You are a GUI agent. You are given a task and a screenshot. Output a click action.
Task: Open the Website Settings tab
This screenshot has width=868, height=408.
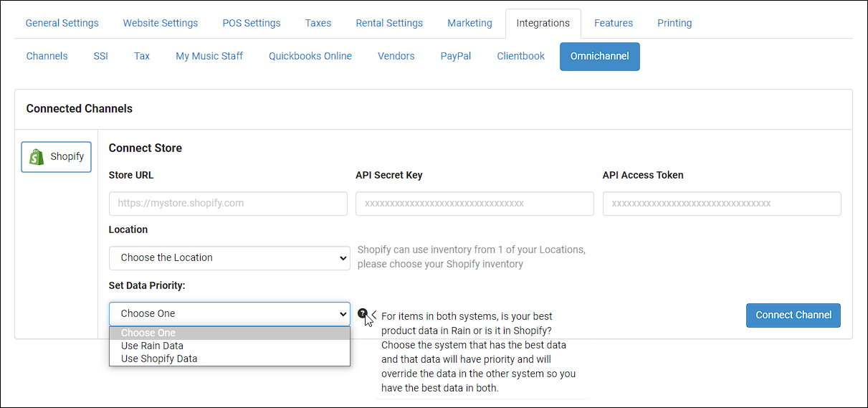pyautogui.click(x=161, y=23)
